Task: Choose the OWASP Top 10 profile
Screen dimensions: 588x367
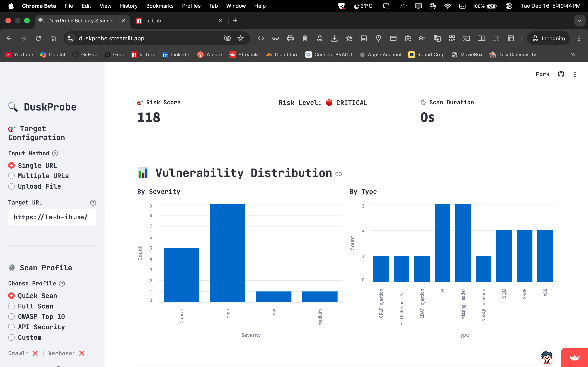Action: coord(11,316)
